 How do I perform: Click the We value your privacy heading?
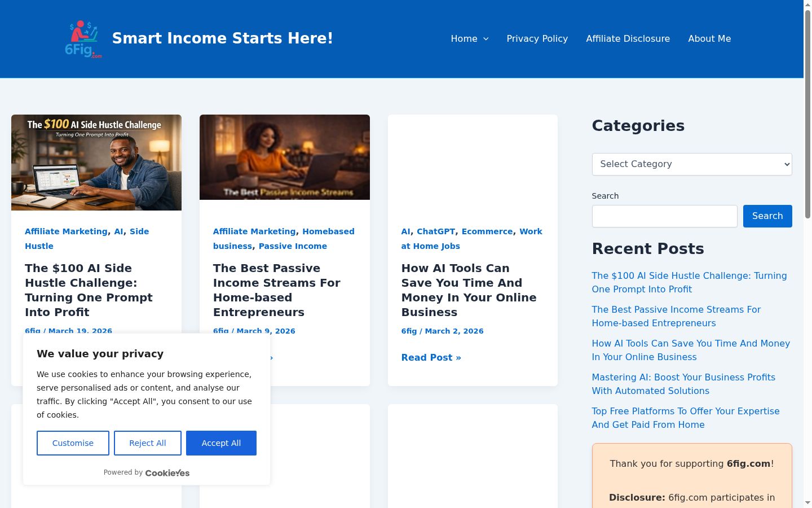coord(100,354)
